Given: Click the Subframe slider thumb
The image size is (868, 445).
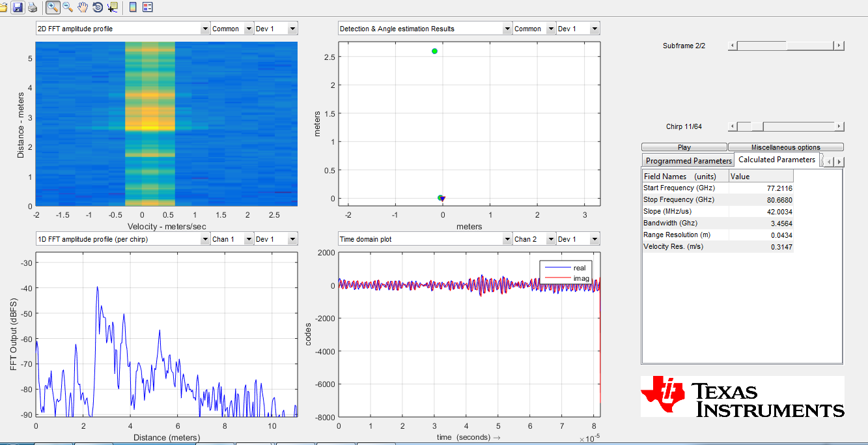Looking at the screenshot, I should click(809, 46).
